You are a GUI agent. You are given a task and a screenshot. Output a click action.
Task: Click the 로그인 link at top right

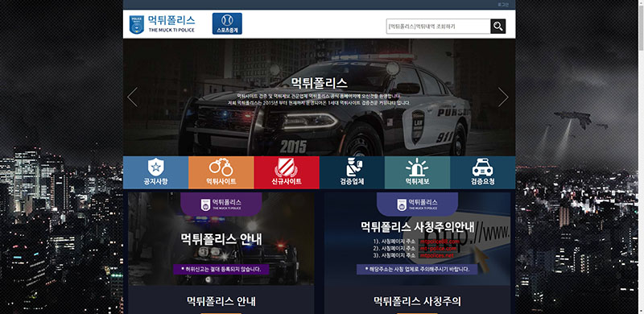pyautogui.click(x=502, y=5)
